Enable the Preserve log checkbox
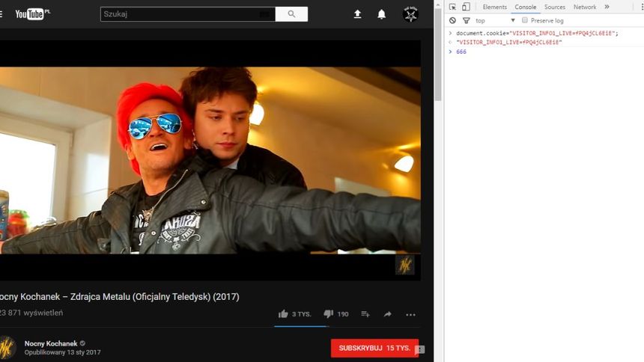 click(525, 20)
